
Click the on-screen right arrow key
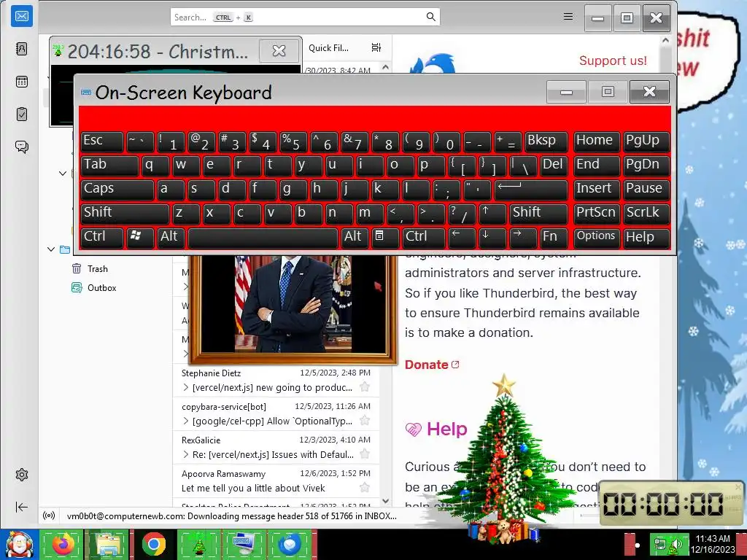coord(522,237)
